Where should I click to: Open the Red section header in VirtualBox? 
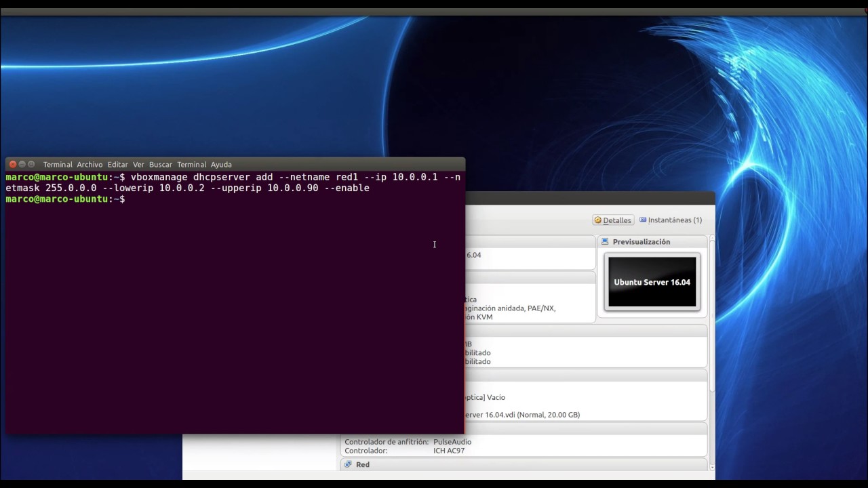coord(524,464)
